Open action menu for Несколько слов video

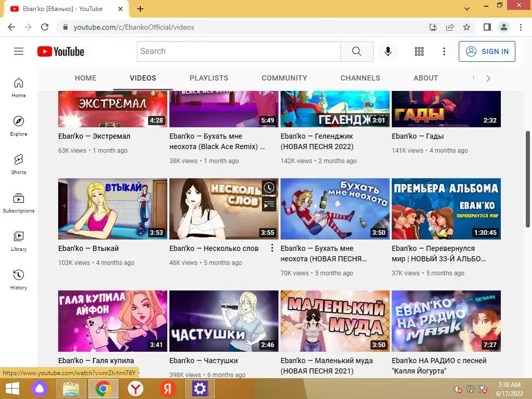(272, 248)
